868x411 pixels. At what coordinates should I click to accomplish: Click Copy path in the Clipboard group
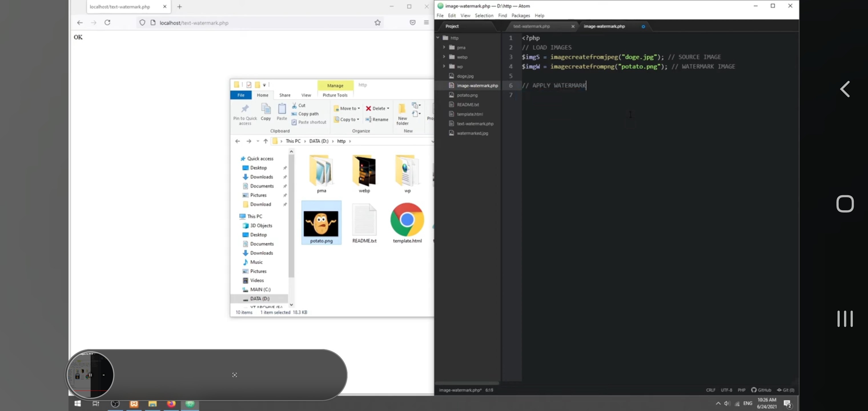[305, 114]
